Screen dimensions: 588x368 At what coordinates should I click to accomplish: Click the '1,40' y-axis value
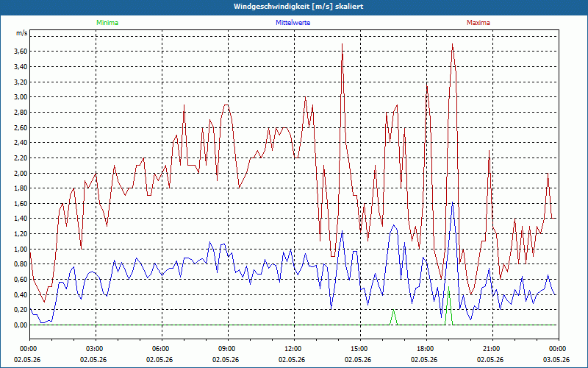(x=21, y=219)
